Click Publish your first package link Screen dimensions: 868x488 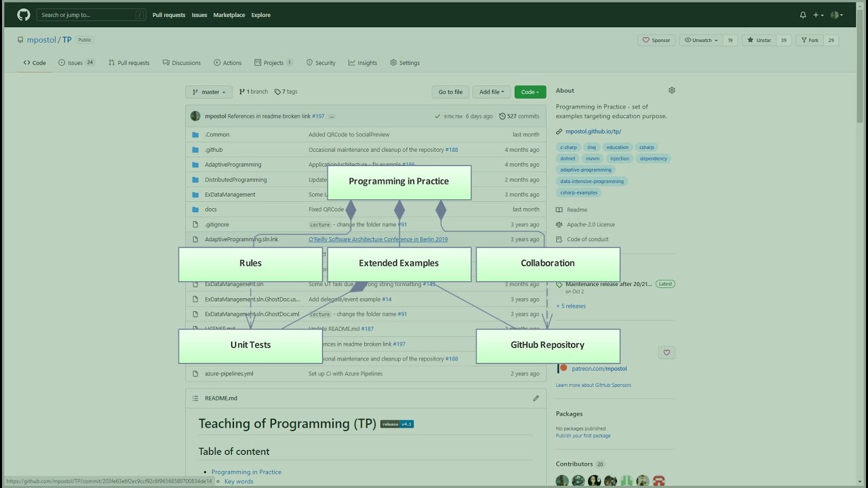(x=583, y=436)
